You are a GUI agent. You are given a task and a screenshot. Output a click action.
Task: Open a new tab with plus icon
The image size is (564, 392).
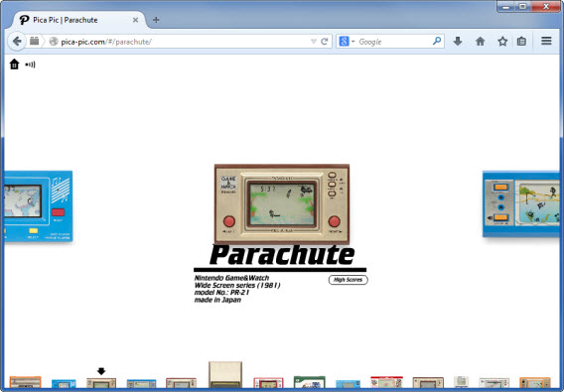click(x=156, y=20)
